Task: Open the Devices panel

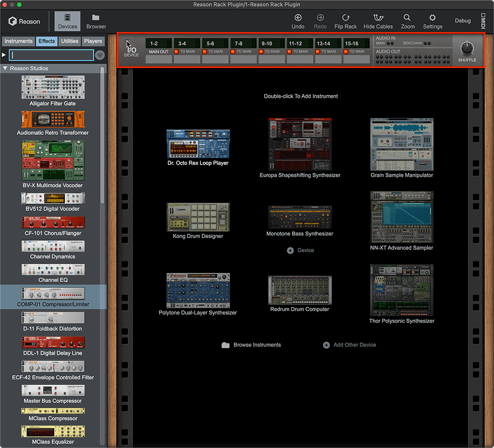Action: 67,22
